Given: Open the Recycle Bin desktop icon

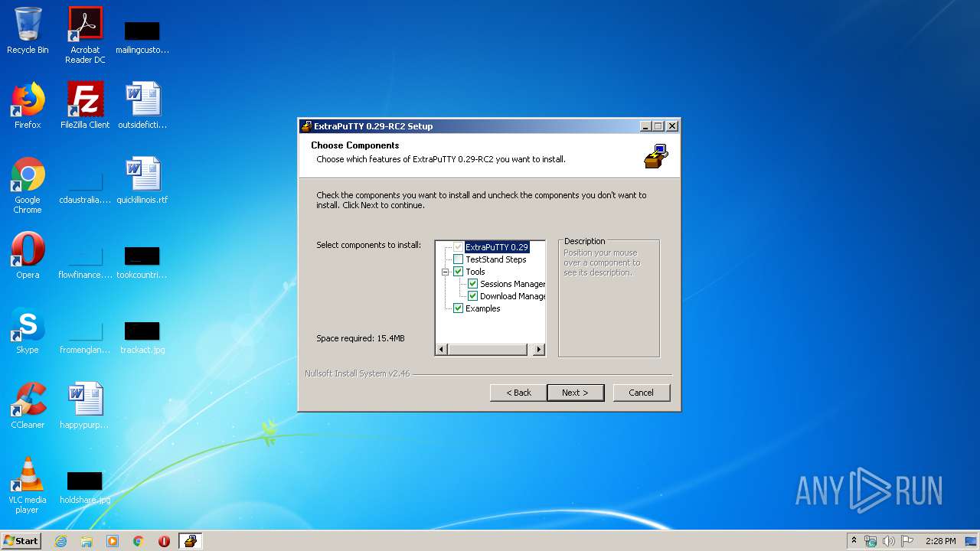Looking at the screenshot, I should (x=28, y=31).
